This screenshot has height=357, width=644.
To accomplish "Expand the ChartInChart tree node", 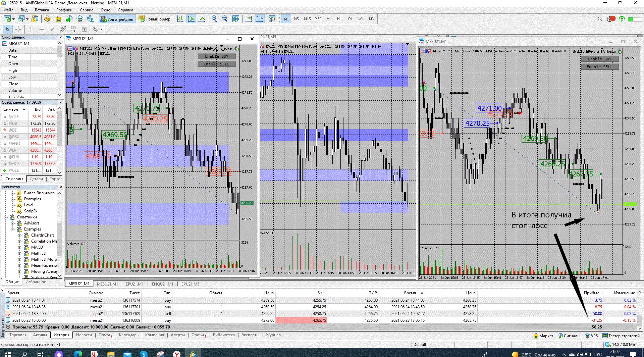I will [20, 236].
